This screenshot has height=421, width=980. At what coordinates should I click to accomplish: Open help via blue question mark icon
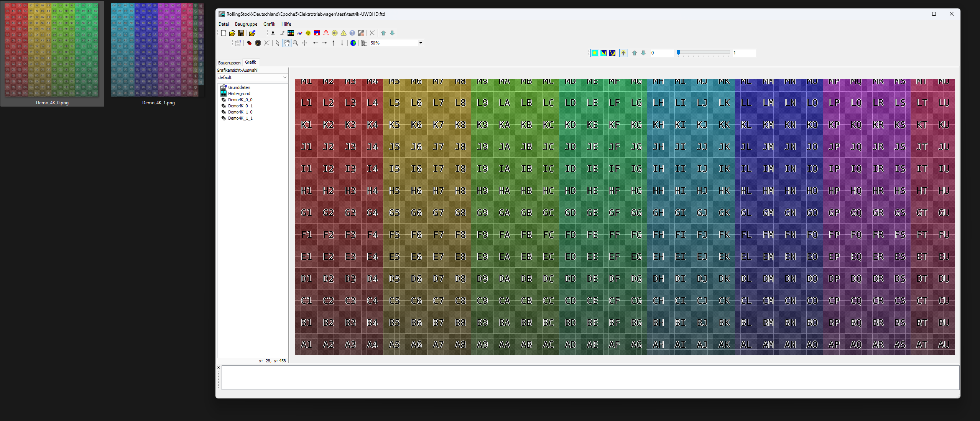(x=352, y=33)
